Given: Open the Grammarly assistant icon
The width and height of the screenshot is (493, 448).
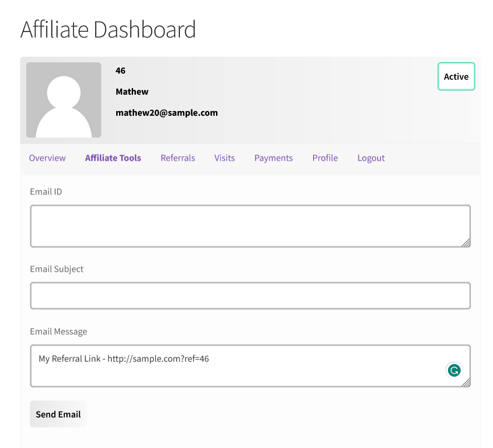Looking at the screenshot, I should (453, 370).
